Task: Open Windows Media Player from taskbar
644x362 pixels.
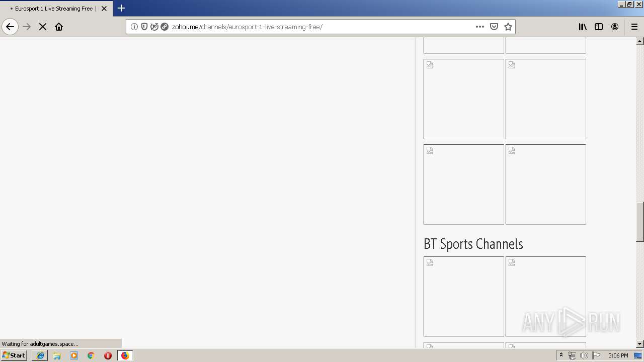Action: (x=74, y=355)
